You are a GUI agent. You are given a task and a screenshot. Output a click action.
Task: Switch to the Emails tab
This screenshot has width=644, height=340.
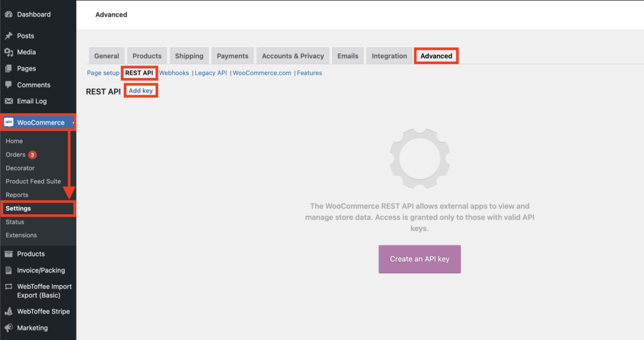pyautogui.click(x=348, y=56)
